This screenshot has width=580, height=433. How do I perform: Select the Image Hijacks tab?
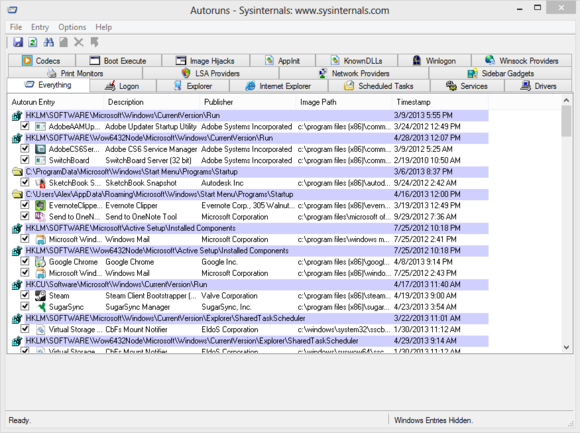point(206,61)
